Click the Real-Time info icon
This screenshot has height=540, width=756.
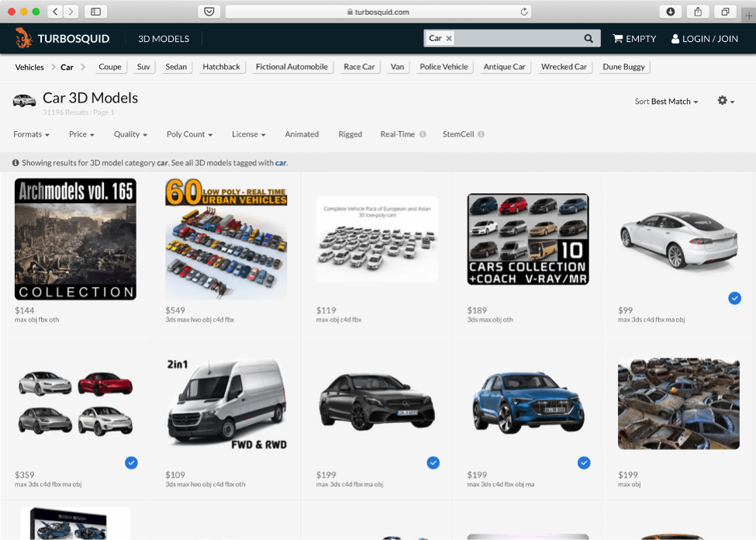[x=423, y=134]
